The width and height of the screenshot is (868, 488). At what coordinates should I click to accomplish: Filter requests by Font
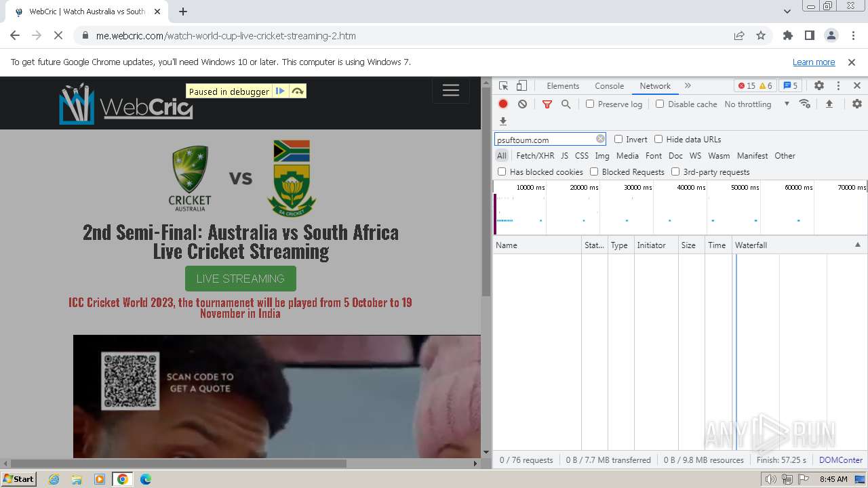[x=654, y=155]
